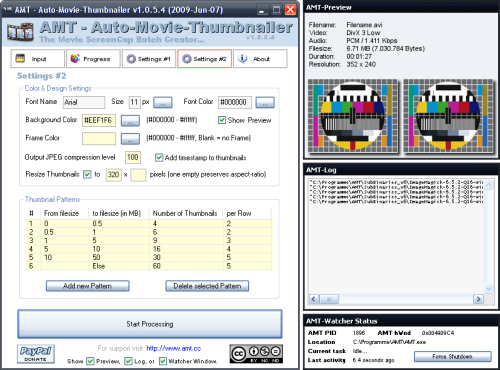Screen dimensions: 500x370
Task: Select pattern row 5 with 30 thumbnails
Action: [149, 257]
